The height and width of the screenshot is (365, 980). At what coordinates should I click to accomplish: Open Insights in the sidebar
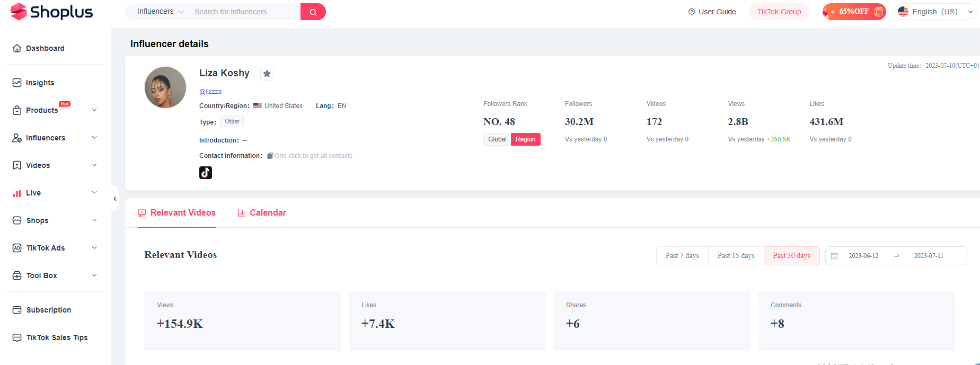(40, 83)
